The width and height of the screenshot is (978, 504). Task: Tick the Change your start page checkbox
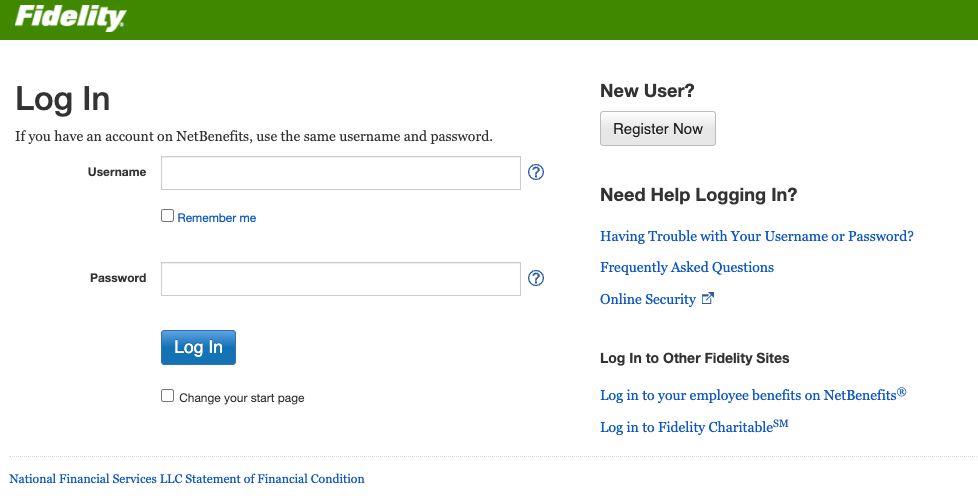pyautogui.click(x=167, y=396)
